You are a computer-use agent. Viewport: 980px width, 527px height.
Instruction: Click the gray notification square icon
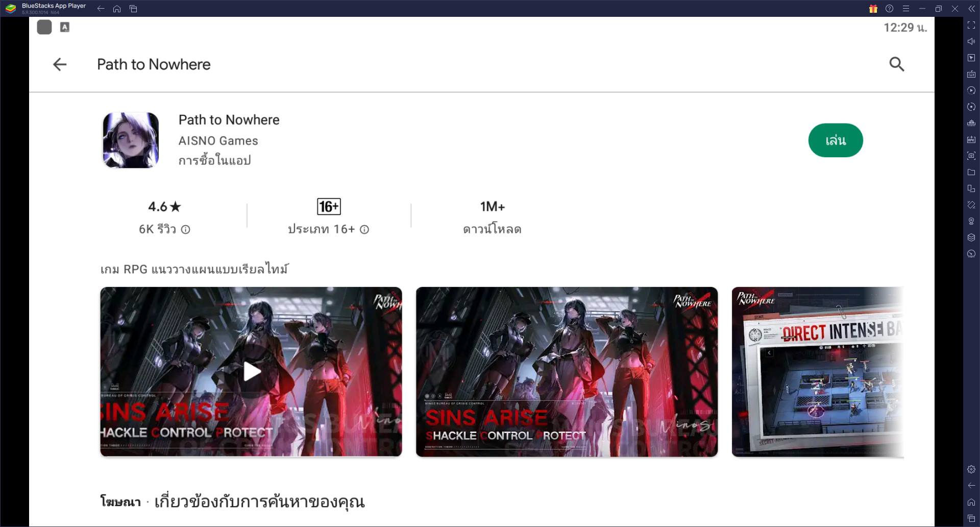pos(44,27)
